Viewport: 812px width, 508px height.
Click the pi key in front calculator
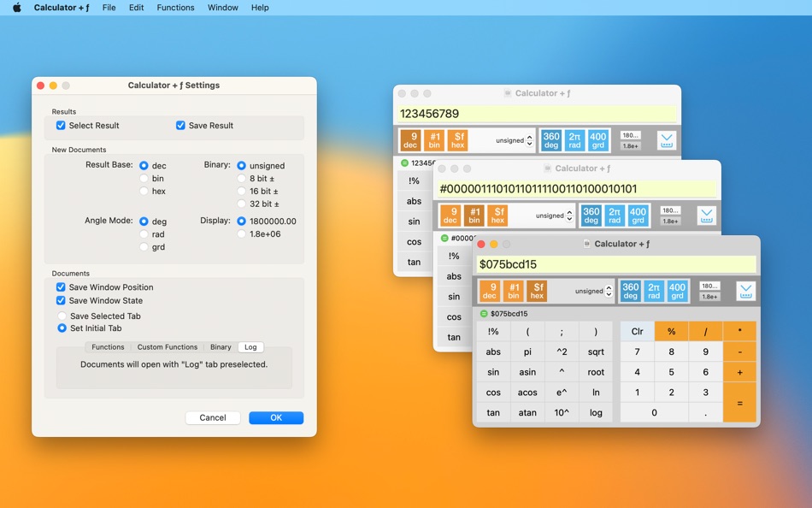click(527, 352)
